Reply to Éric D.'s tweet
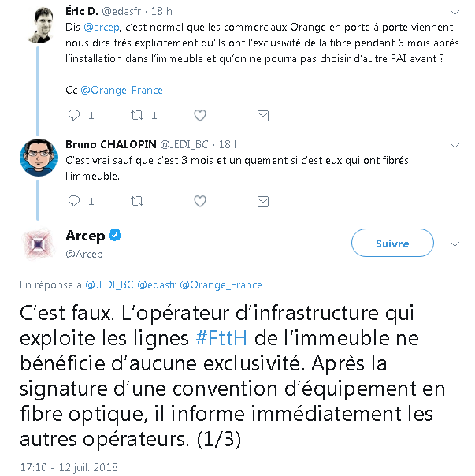 pos(74,115)
